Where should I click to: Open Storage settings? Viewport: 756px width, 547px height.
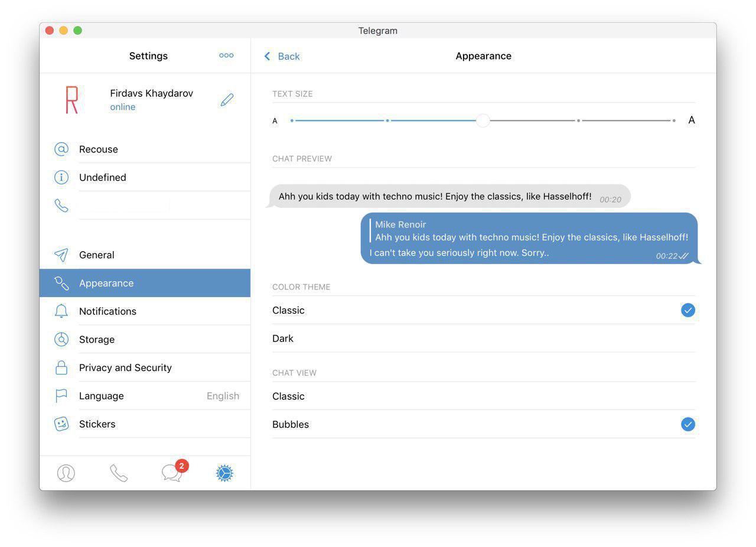[x=145, y=339]
